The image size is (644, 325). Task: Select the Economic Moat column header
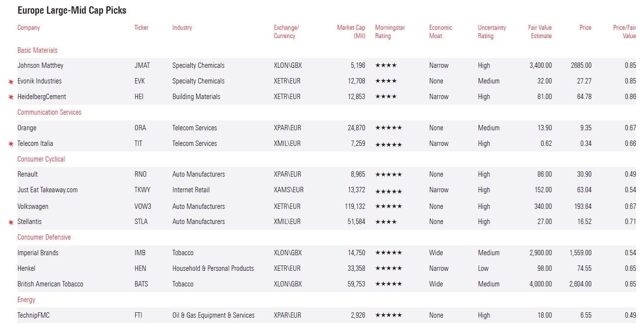click(441, 32)
